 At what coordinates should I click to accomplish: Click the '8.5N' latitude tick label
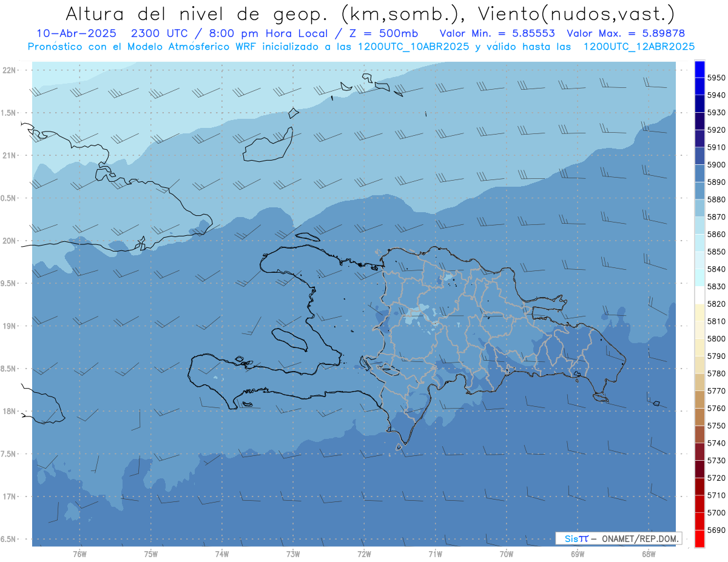(8, 369)
